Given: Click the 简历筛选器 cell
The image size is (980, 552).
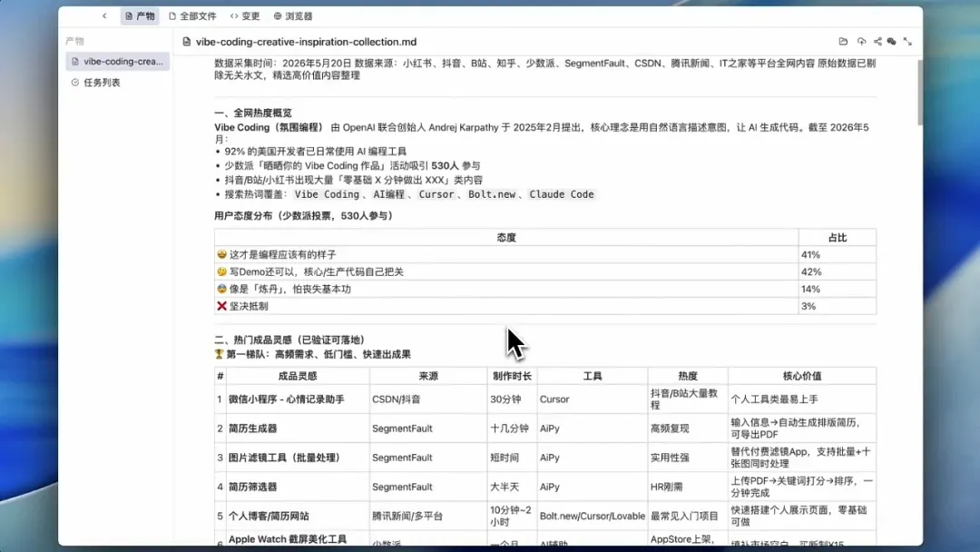Looking at the screenshot, I should tap(298, 487).
